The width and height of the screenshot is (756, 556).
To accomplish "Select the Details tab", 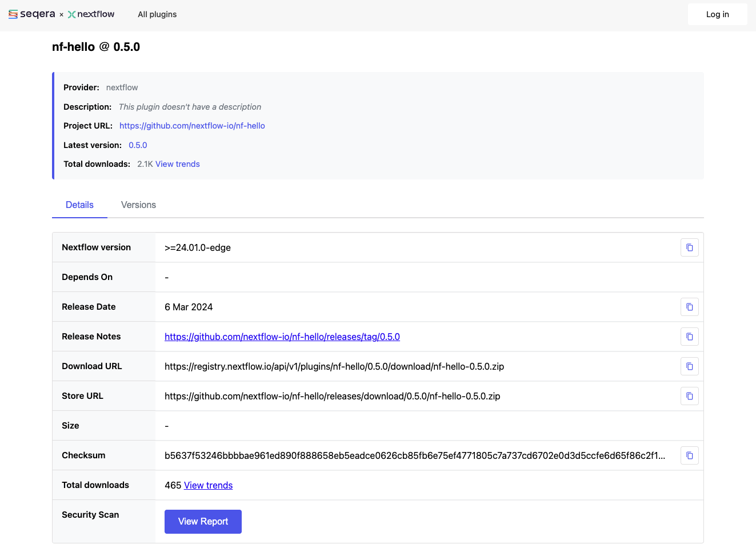I will click(79, 205).
